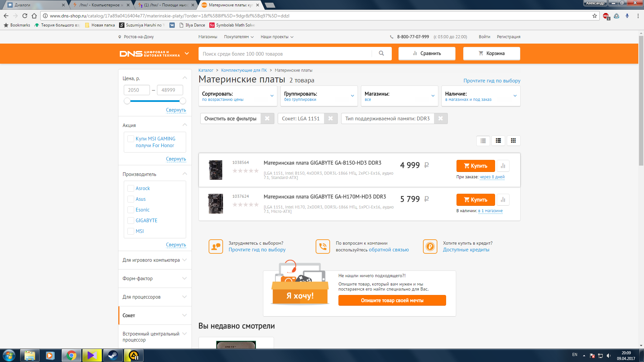
Task: Open Windows Start menu
Action: click(9, 355)
